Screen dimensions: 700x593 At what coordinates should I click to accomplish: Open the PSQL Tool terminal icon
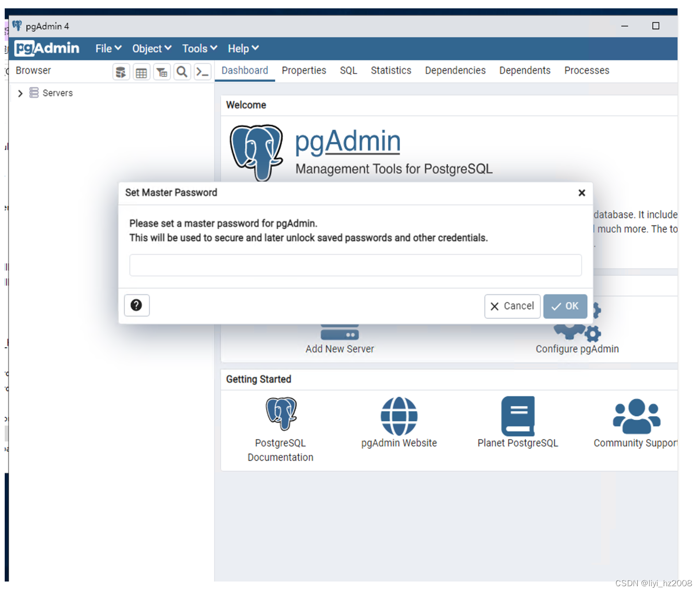(x=203, y=72)
